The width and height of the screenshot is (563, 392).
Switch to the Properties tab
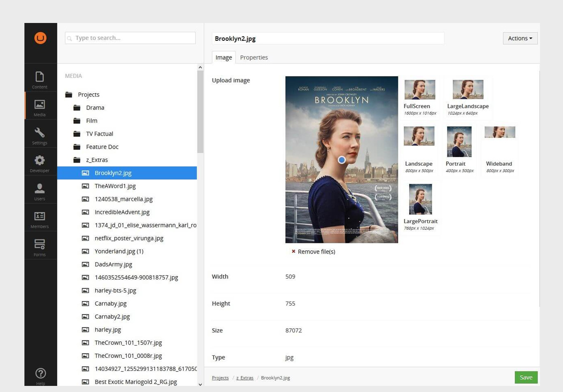pyautogui.click(x=254, y=58)
